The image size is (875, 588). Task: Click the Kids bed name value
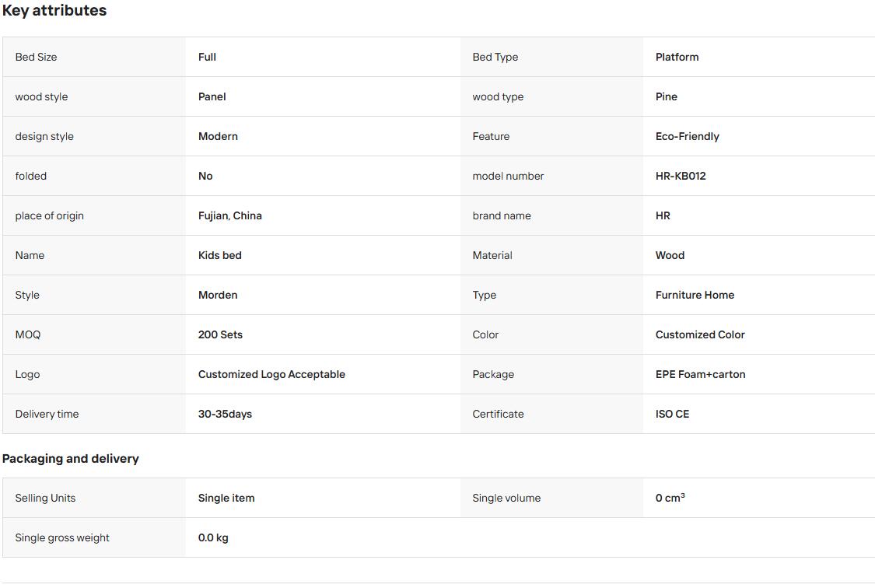tap(220, 255)
